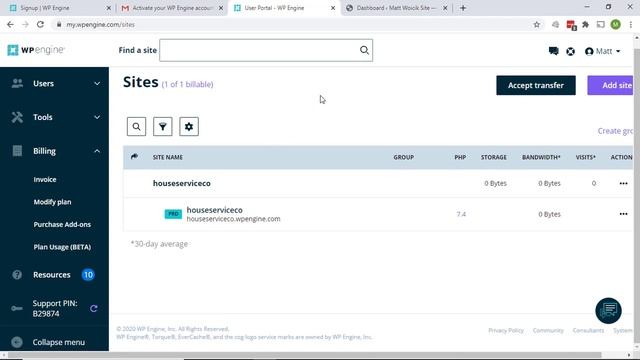
Task: Click the Resources badge showing 10
Action: click(88, 275)
